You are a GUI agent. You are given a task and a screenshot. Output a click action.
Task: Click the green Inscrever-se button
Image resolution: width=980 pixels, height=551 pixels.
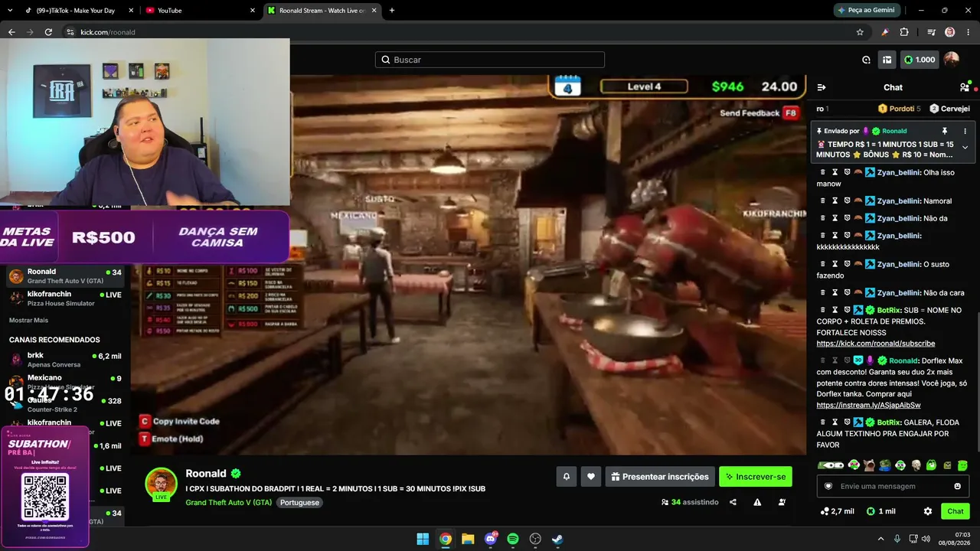pos(756,477)
